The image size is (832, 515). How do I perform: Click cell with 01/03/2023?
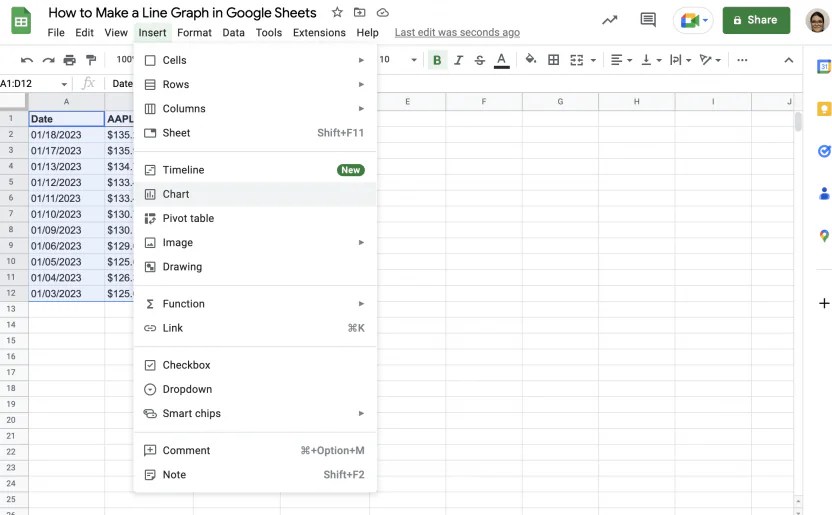66,293
